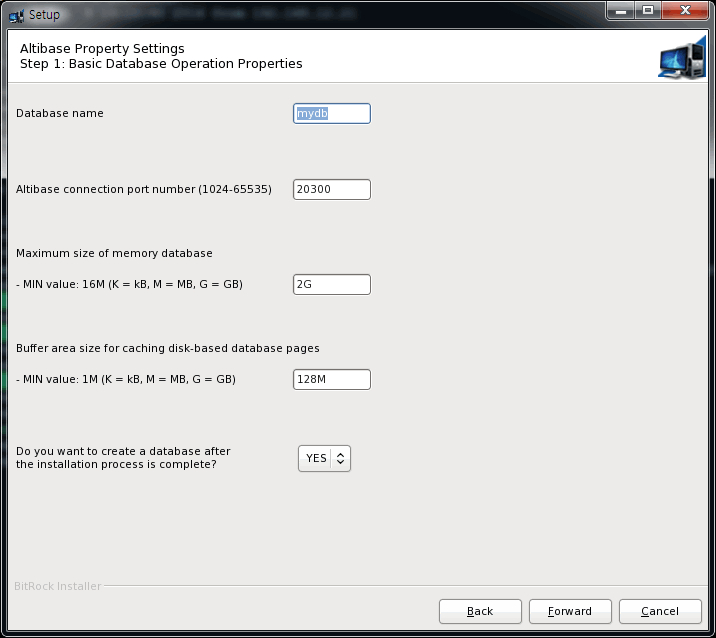
Task: Click the connection port field showing 20300
Action: click(332, 190)
